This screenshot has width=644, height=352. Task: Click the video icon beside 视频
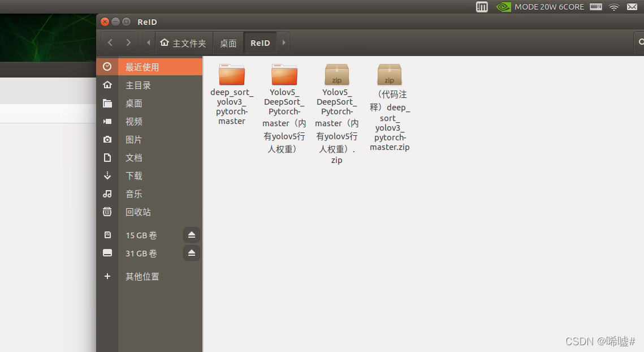(x=107, y=121)
